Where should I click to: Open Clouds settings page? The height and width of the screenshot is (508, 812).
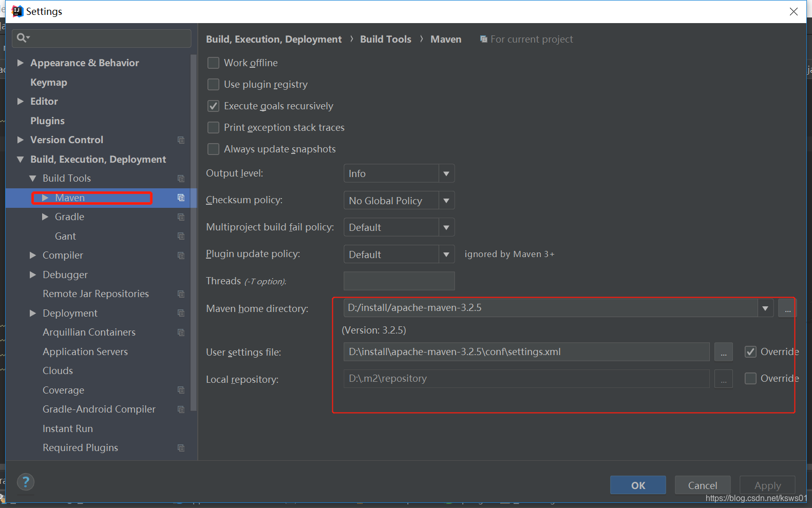(x=58, y=371)
